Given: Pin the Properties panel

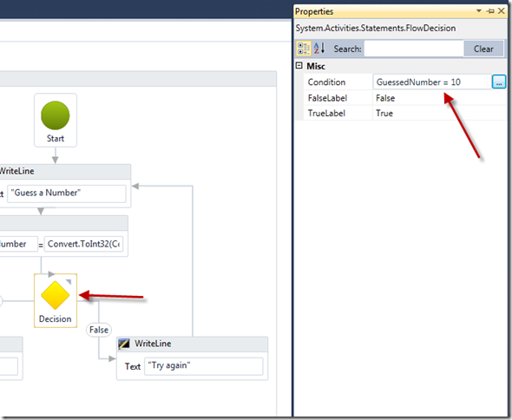Looking at the screenshot, I should click(x=490, y=11).
